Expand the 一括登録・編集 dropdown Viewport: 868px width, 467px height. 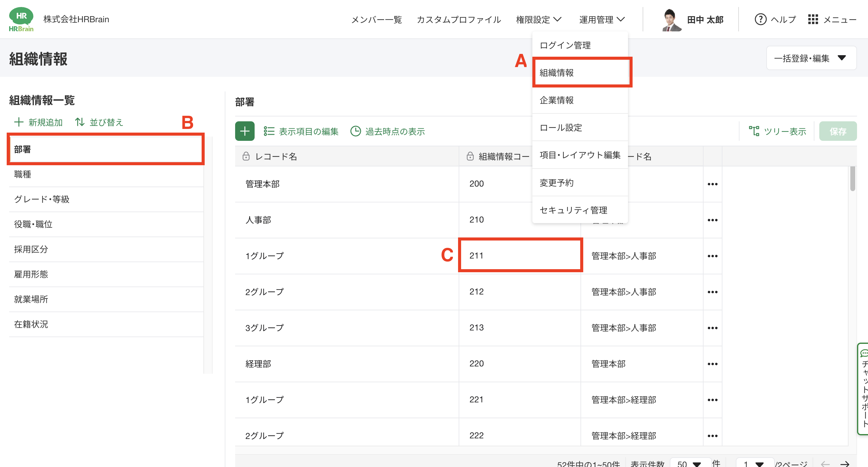point(811,58)
